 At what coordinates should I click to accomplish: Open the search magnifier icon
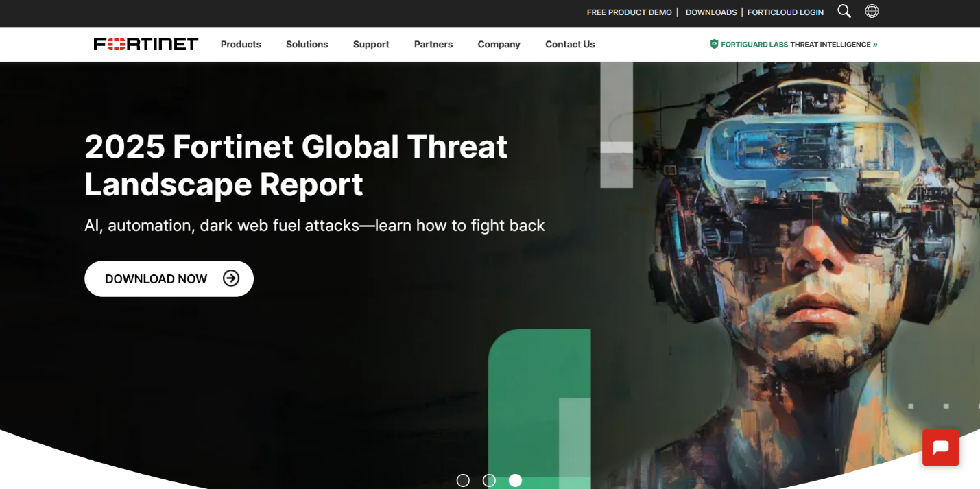844,12
